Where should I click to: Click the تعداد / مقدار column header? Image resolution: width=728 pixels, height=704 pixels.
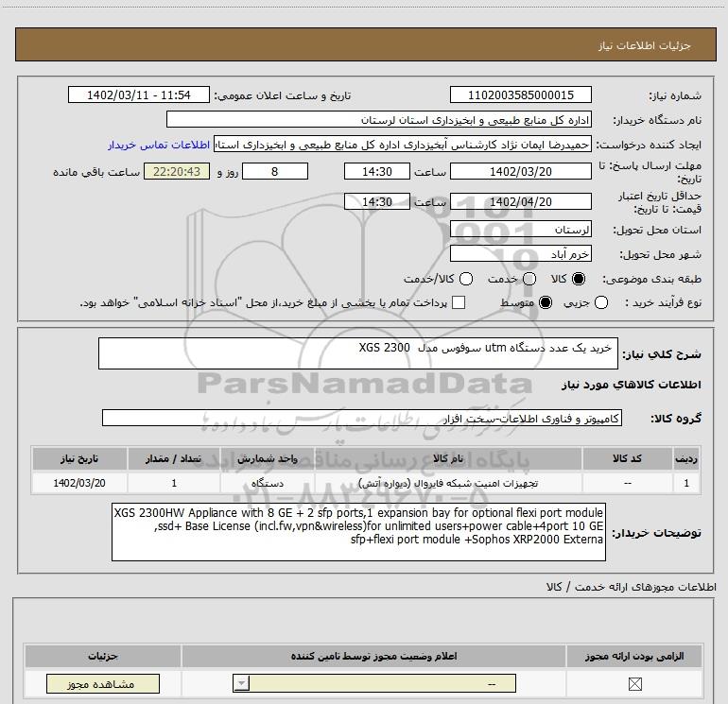tap(174, 459)
